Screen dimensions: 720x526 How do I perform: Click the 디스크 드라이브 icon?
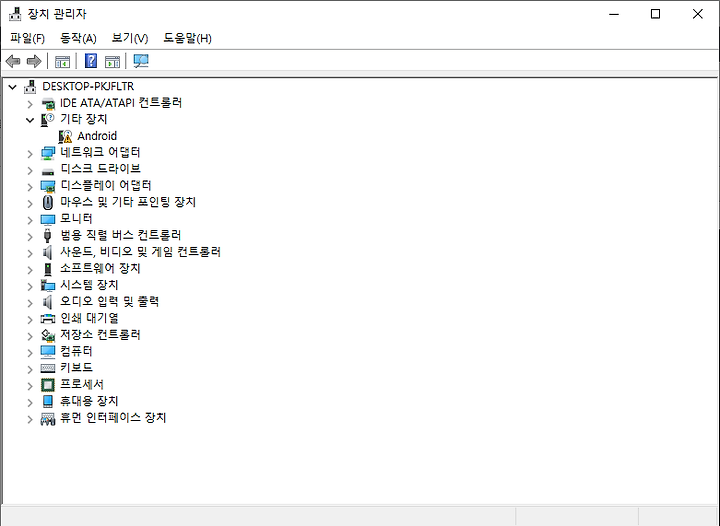pos(48,171)
